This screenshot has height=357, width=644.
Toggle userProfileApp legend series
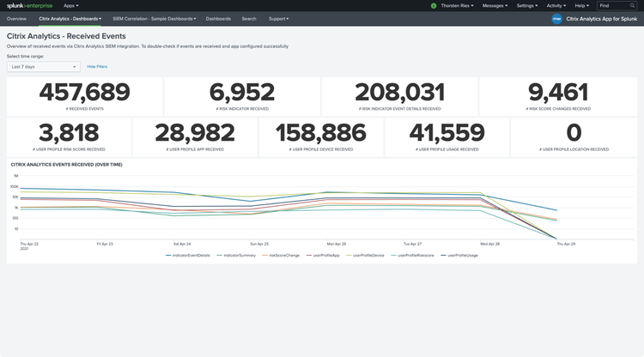pos(323,255)
